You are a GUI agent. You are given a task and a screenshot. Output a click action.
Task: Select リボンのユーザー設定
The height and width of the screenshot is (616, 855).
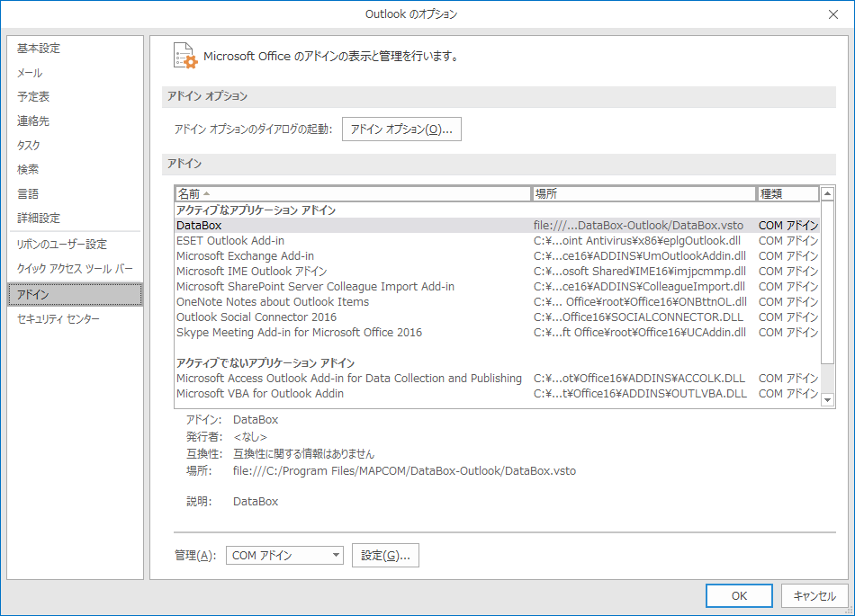coord(75,245)
